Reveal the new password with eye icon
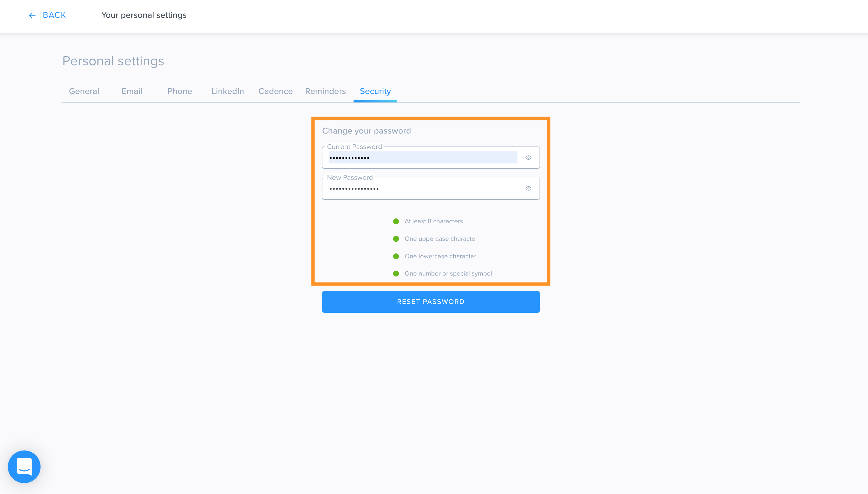This screenshot has width=868, height=494. [528, 188]
